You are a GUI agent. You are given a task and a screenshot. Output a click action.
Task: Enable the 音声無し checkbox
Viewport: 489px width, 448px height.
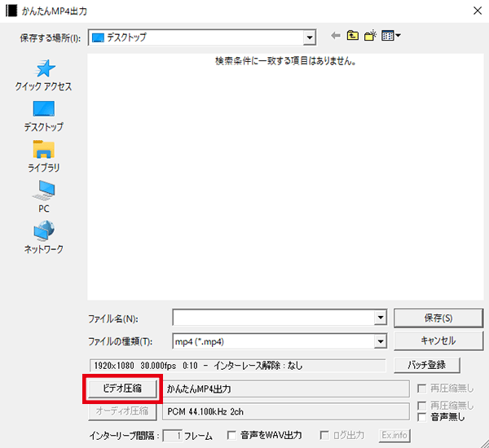tap(421, 417)
